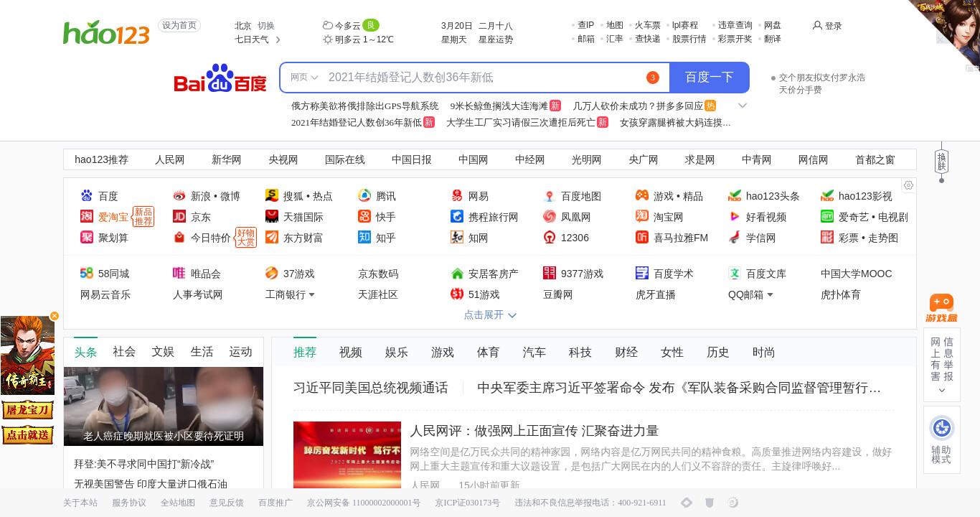Screen dimensions: 980x517
Task: Switch city via 切换 link
Action: point(266,26)
